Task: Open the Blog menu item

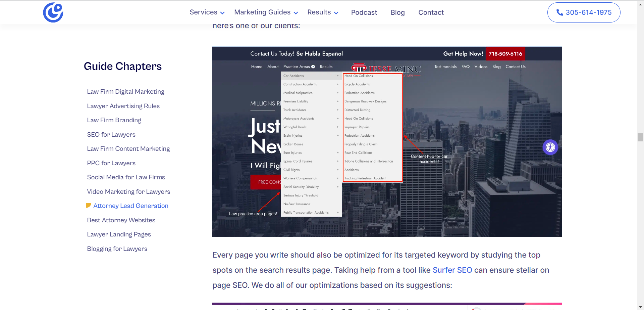Action: coord(397,12)
